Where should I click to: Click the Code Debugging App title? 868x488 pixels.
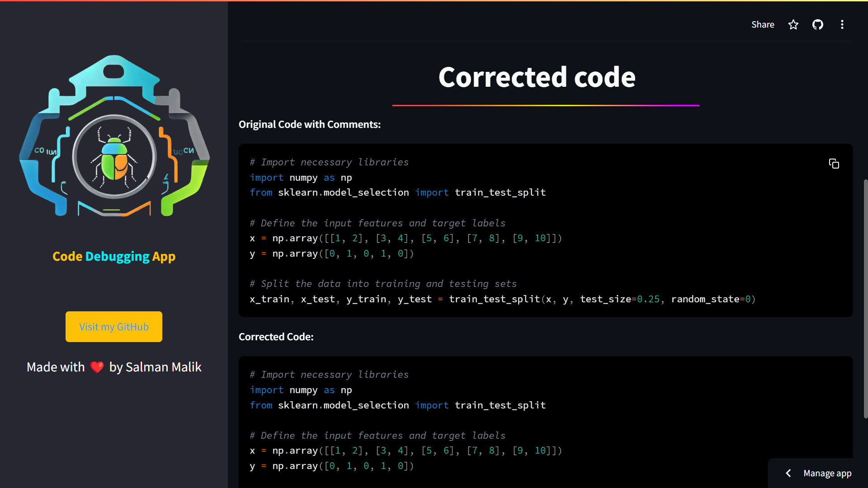pos(114,256)
